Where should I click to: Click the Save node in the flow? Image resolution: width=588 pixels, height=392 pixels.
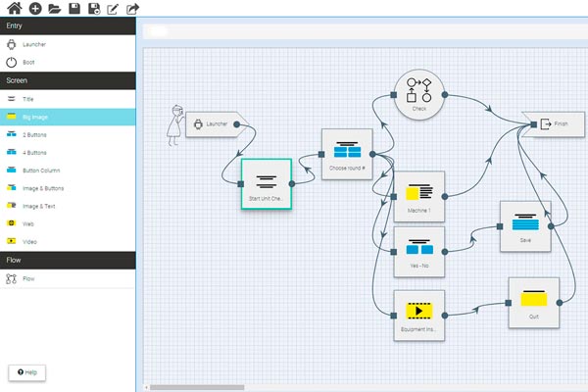(525, 226)
